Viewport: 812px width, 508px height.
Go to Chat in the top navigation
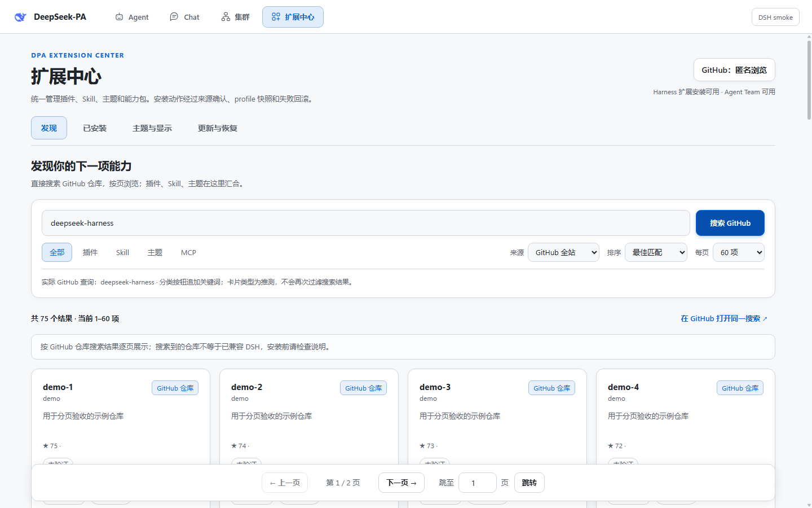184,17
